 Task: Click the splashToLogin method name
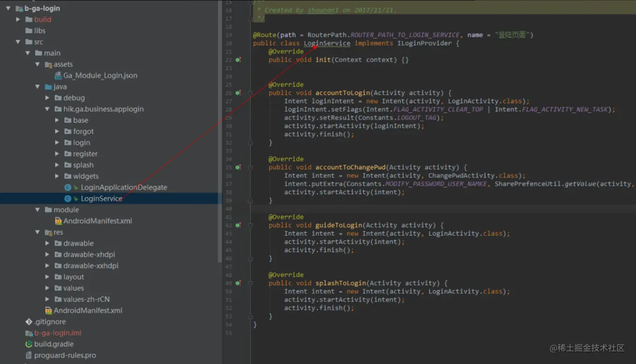pos(341,283)
